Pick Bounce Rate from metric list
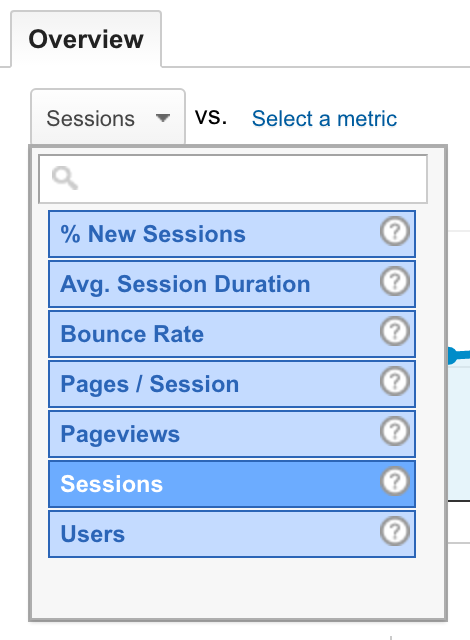Viewport: 470px width, 640px height. click(232, 334)
